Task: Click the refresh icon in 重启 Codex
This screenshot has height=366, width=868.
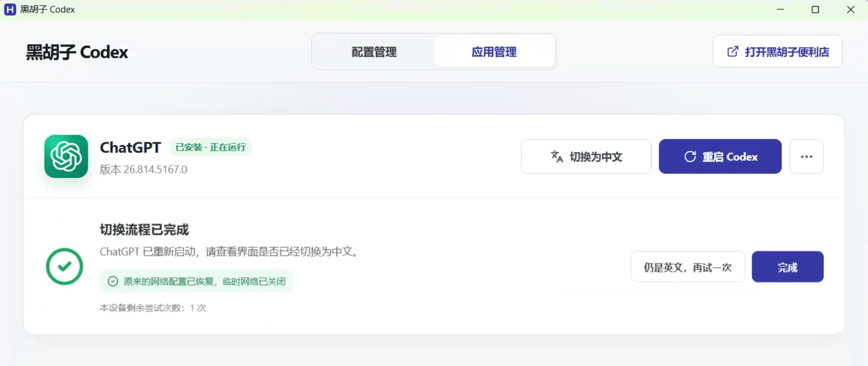Action: pos(690,156)
